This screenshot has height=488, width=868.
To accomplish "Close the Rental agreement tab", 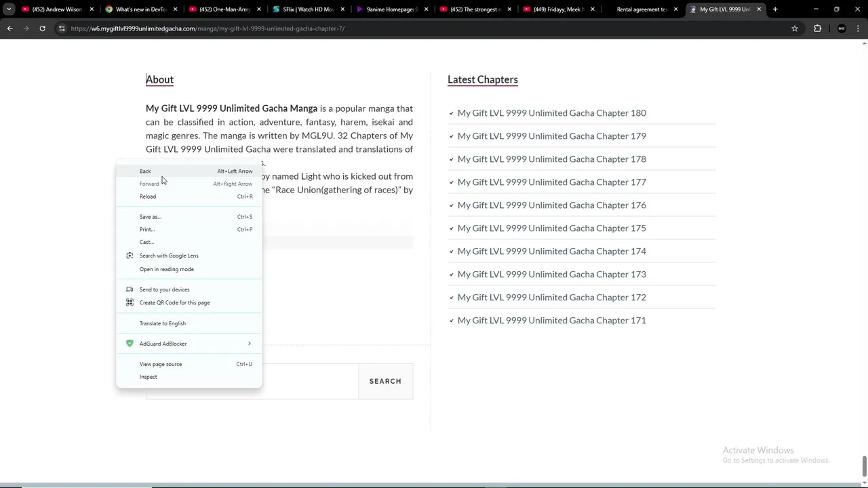I will pos(675,9).
